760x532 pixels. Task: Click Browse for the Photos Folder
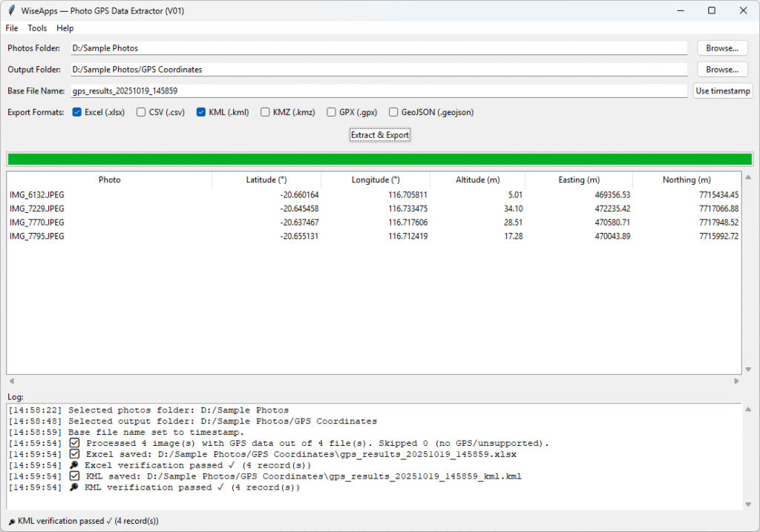(721, 48)
